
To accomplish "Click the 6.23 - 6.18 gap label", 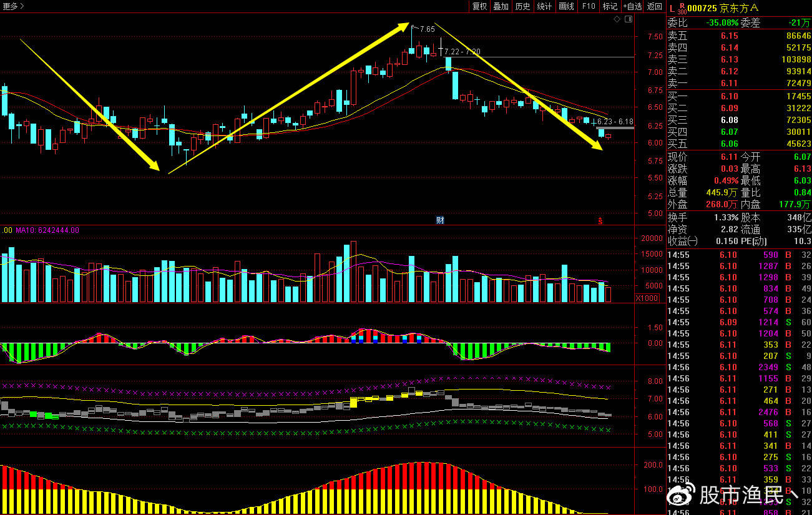I will pos(615,122).
